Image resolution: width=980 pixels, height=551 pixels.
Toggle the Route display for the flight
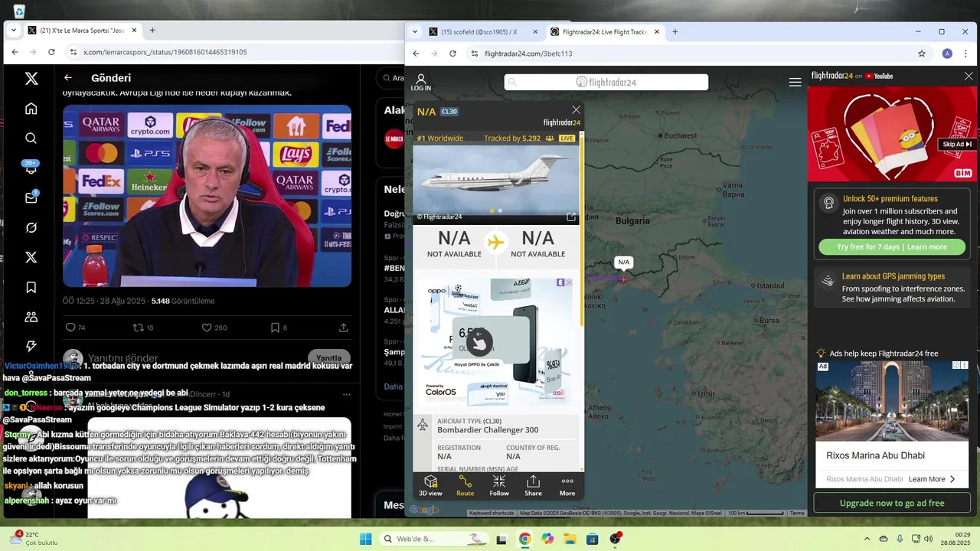coord(465,486)
